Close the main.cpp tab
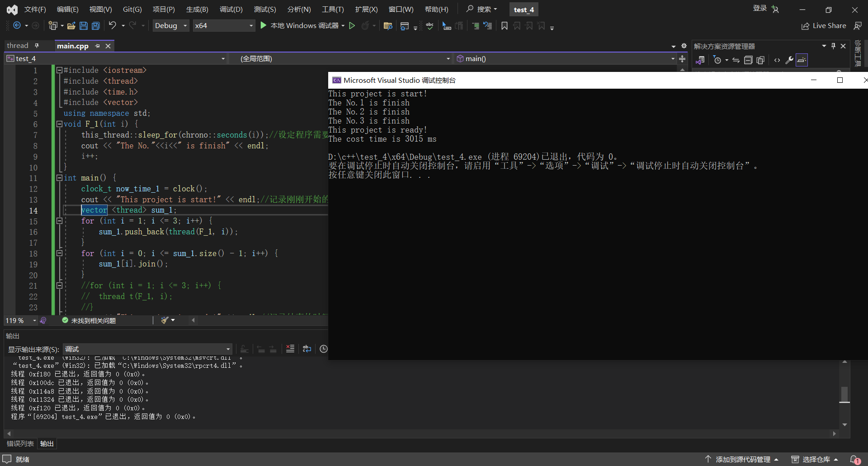The width and height of the screenshot is (868, 466). pos(108,46)
